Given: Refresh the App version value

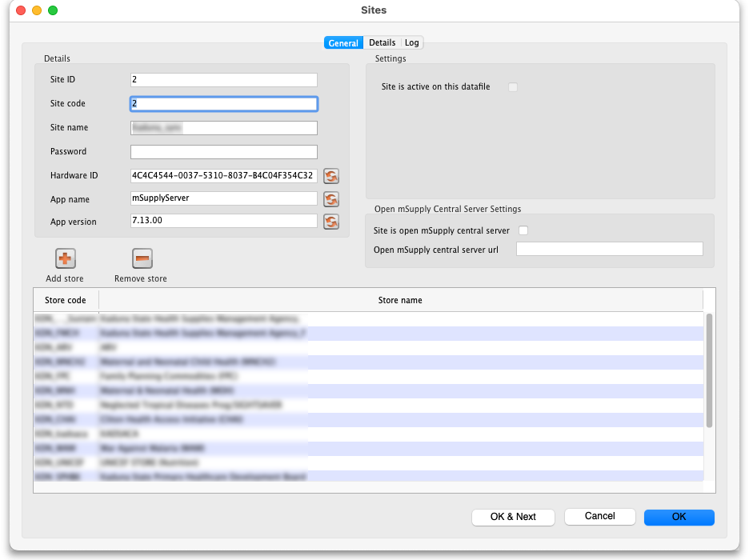Looking at the screenshot, I should (x=330, y=222).
